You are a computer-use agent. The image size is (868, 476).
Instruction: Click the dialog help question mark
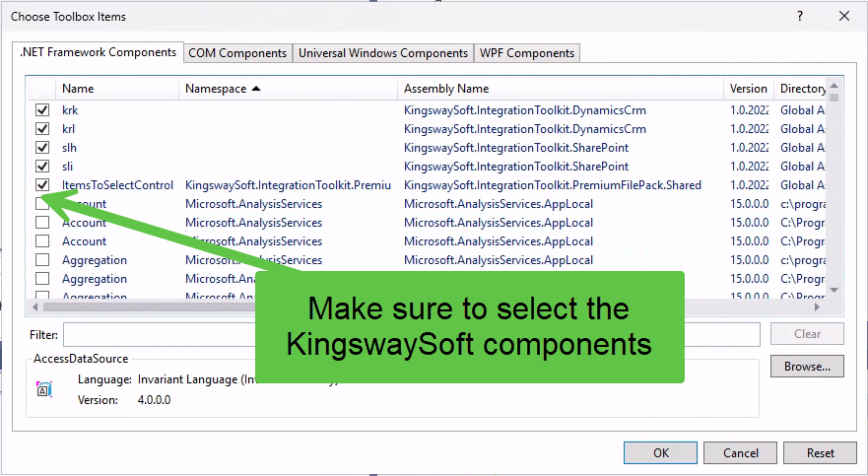point(800,16)
